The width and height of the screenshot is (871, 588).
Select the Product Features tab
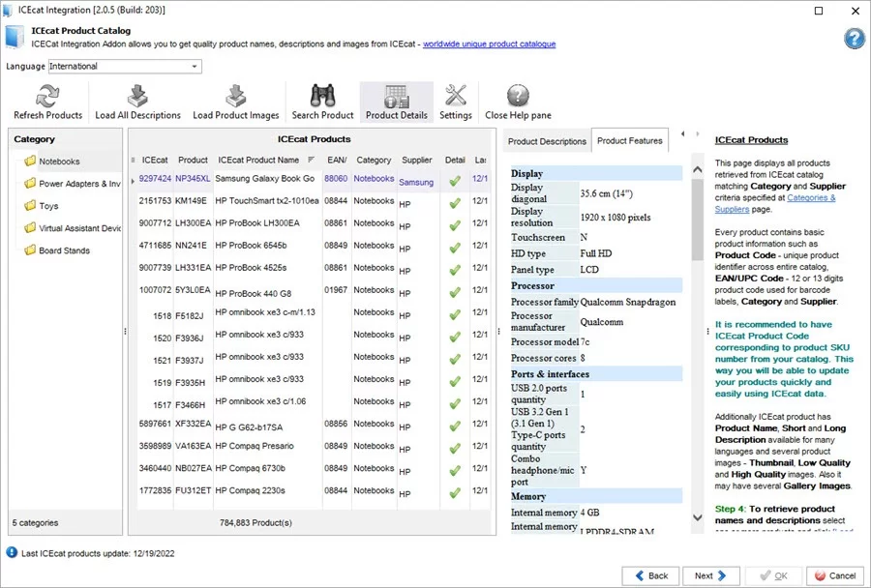click(x=629, y=141)
